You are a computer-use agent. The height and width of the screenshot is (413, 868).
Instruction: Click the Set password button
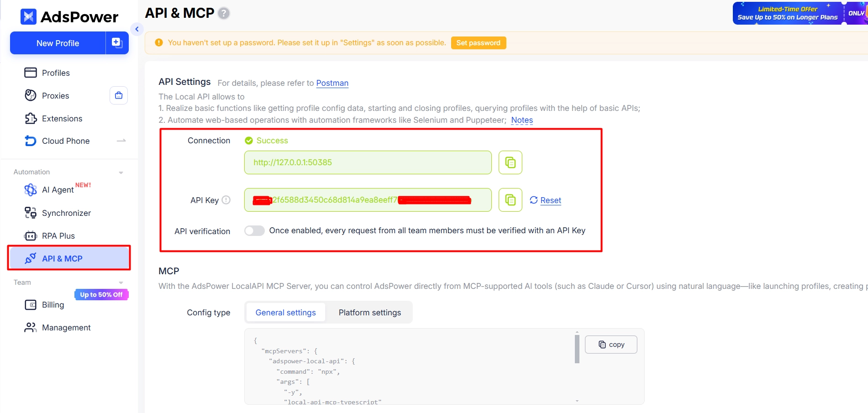(x=479, y=43)
